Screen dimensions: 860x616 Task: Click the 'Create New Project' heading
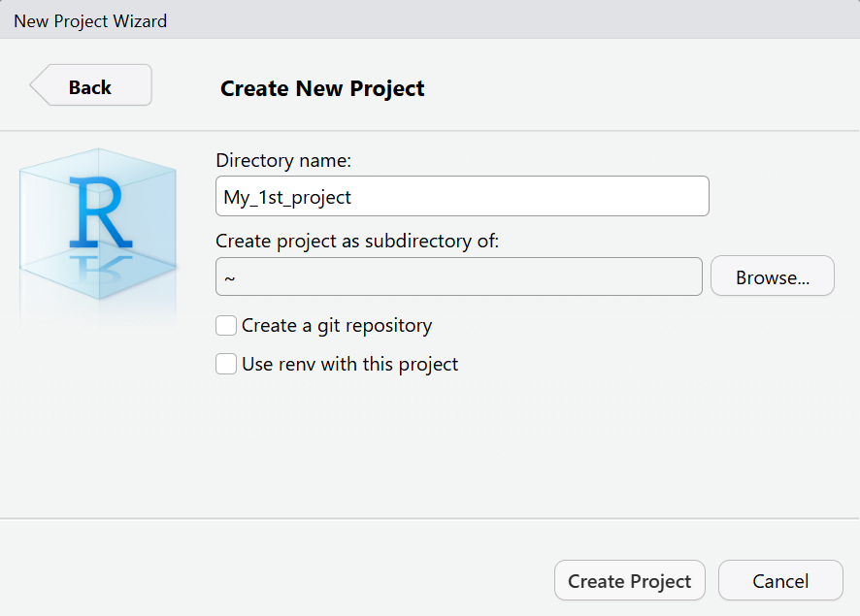[x=322, y=88]
